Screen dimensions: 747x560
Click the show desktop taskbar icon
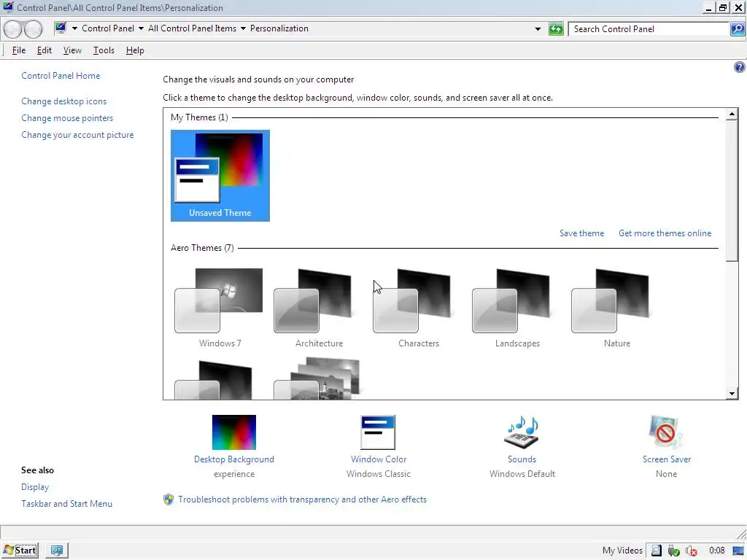tap(57, 551)
